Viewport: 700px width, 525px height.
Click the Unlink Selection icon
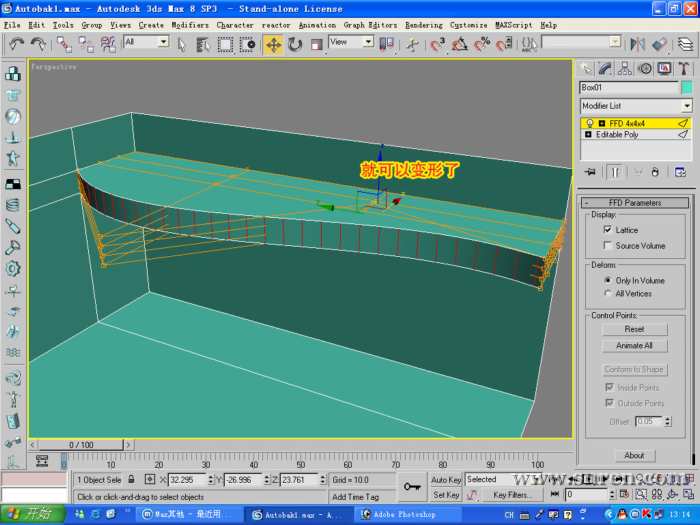coord(86,44)
